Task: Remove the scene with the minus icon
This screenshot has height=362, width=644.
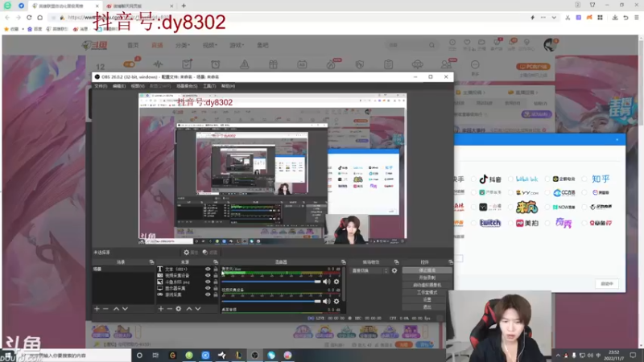Action: pos(105,309)
